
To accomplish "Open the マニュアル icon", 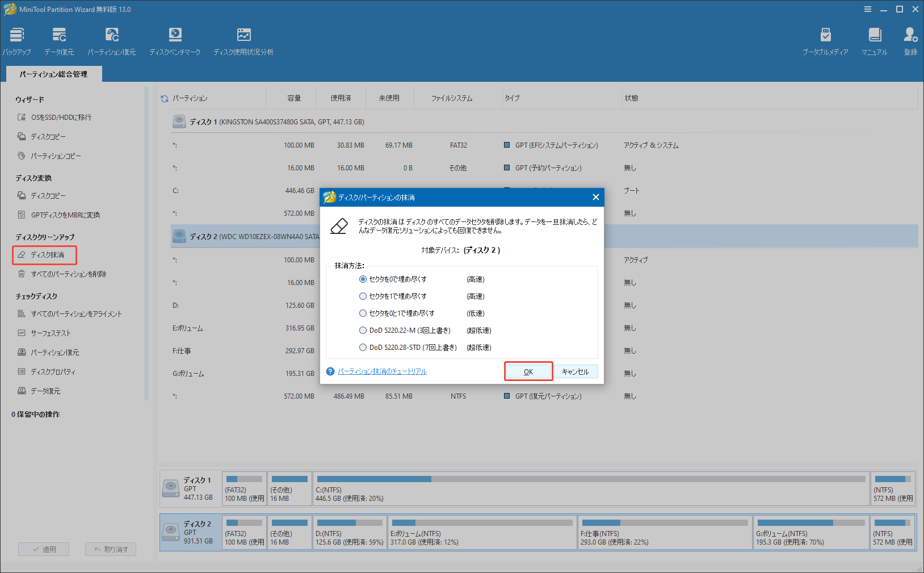I will tap(874, 40).
